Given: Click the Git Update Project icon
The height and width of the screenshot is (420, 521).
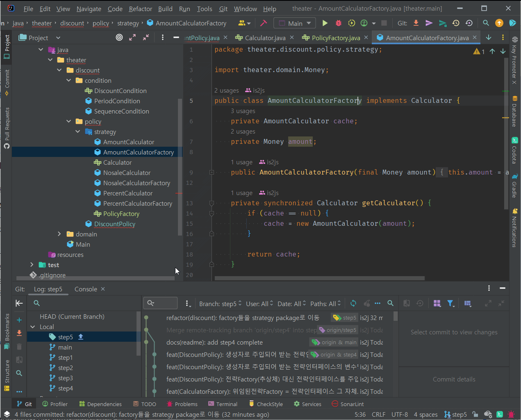Looking at the screenshot, I should click(x=416, y=23).
